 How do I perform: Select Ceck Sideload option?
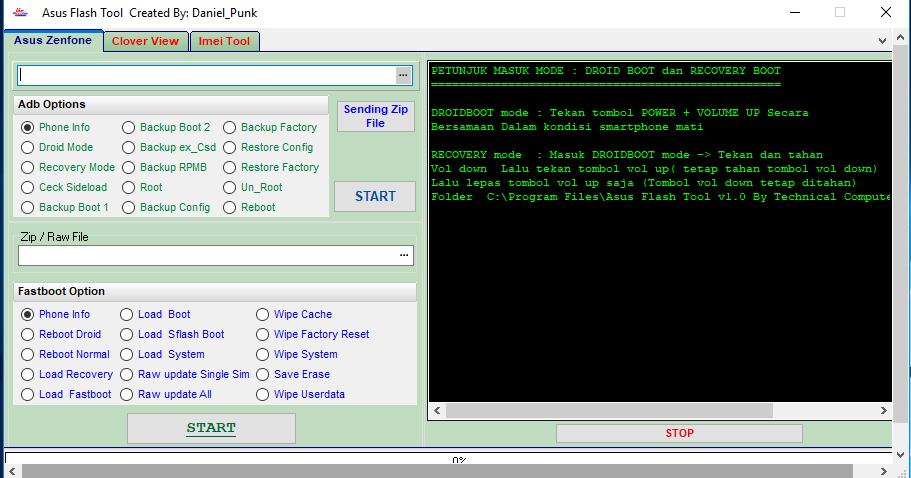tap(64, 188)
